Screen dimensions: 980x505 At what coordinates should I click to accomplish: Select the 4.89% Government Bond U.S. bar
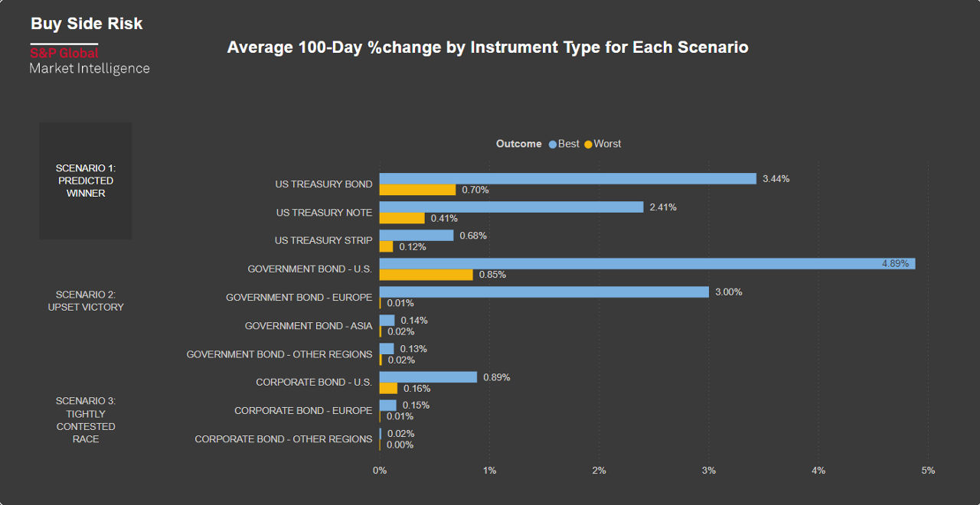(647, 263)
